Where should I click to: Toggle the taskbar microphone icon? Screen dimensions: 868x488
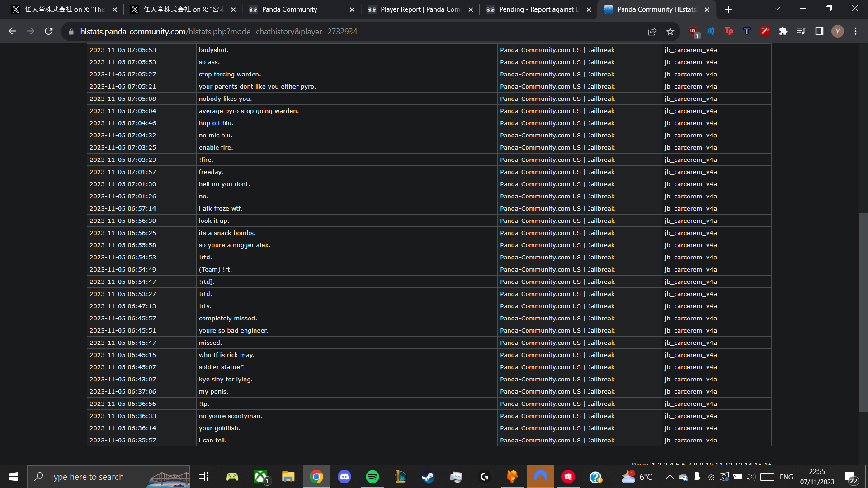coord(697,477)
